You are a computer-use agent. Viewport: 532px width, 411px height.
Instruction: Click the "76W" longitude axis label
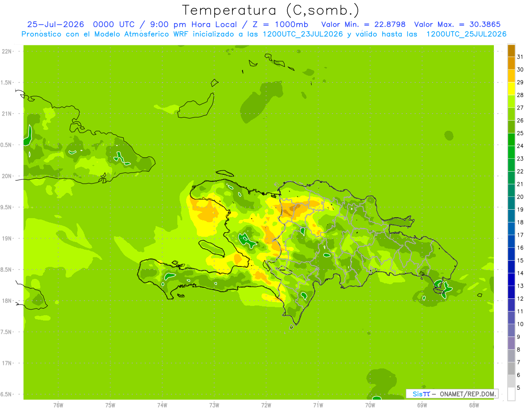point(58,405)
